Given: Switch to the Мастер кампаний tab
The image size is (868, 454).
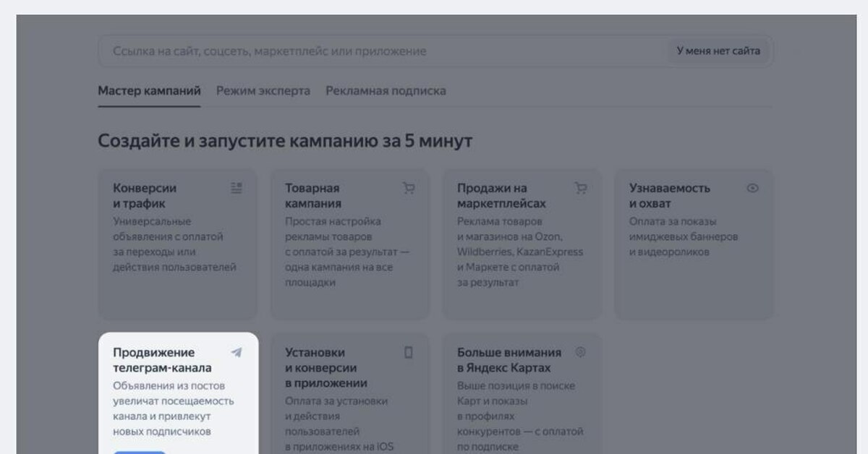Looking at the screenshot, I should click(x=149, y=91).
